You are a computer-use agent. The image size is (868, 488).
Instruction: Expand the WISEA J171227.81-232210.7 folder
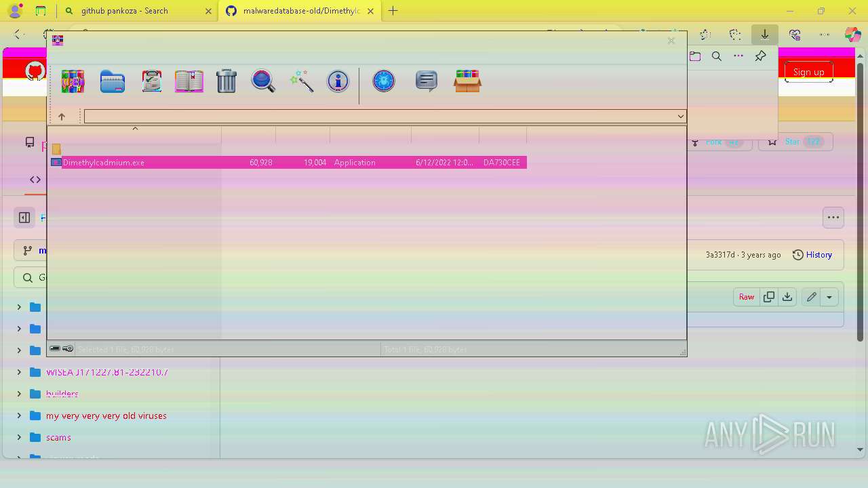point(19,372)
